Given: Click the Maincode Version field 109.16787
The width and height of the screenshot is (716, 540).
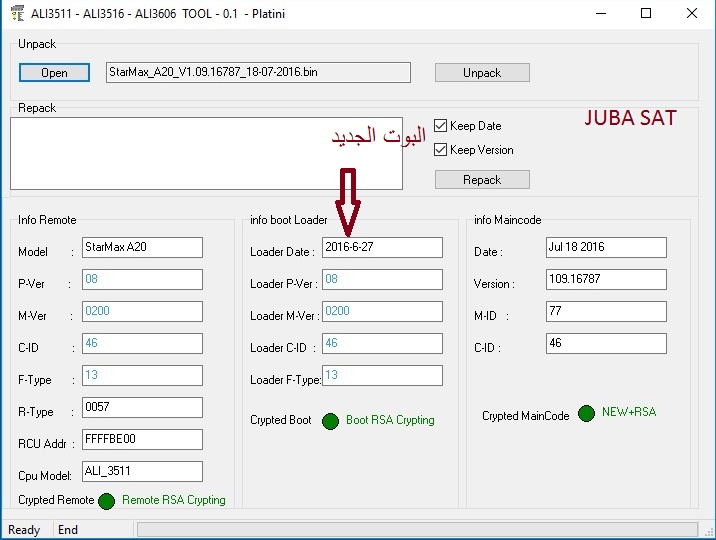Looking at the screenshot, I should 606,279.
